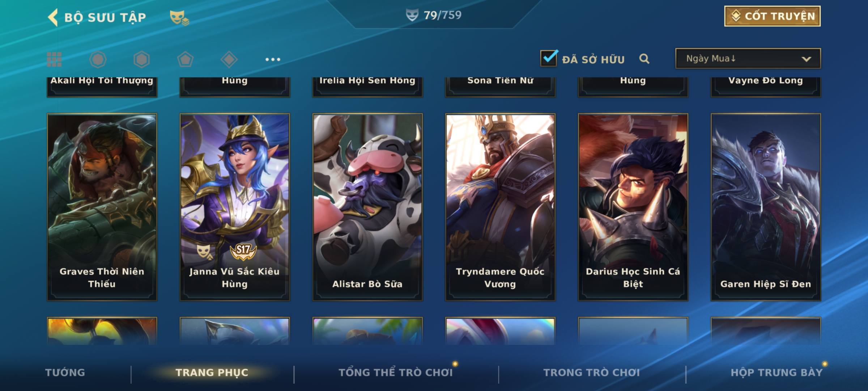Open the three-dots more filters menu
The image size is (868, 391).
pos(273,59)
